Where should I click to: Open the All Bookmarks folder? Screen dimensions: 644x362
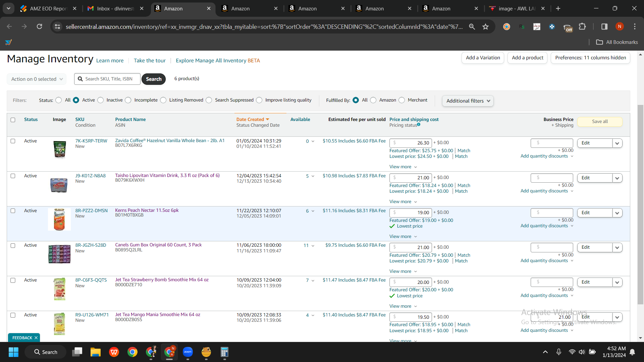point(617,42)
